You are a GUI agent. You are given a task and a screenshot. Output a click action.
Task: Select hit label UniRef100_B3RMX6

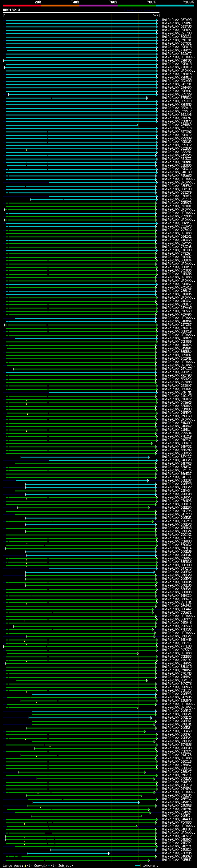(x=177, y=406)
